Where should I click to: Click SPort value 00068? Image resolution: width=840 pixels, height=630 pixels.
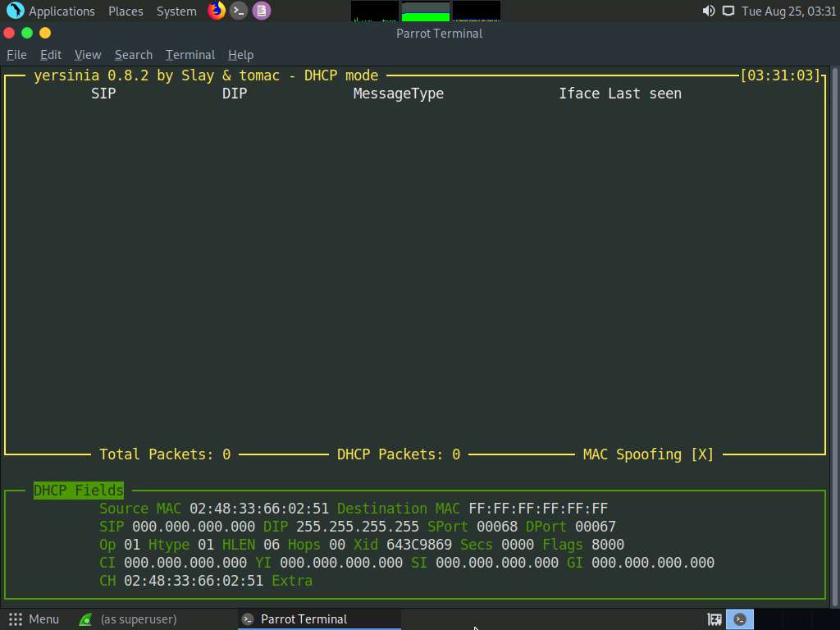click(x=497, y=527)
